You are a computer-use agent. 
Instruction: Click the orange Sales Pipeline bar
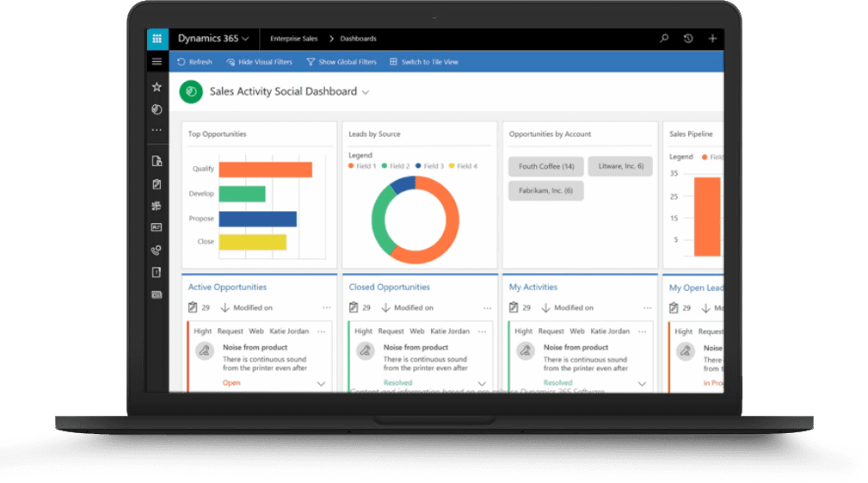click(707, 217)
